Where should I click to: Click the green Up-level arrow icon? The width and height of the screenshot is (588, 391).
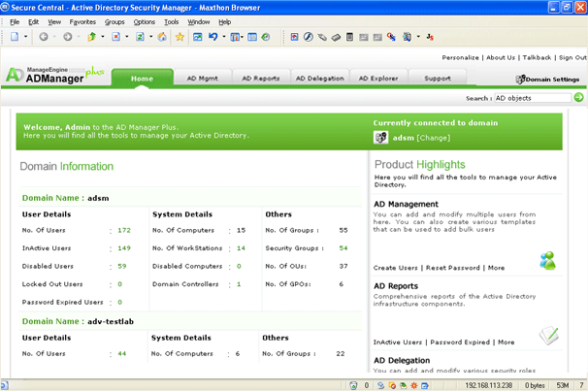point(92,37)
